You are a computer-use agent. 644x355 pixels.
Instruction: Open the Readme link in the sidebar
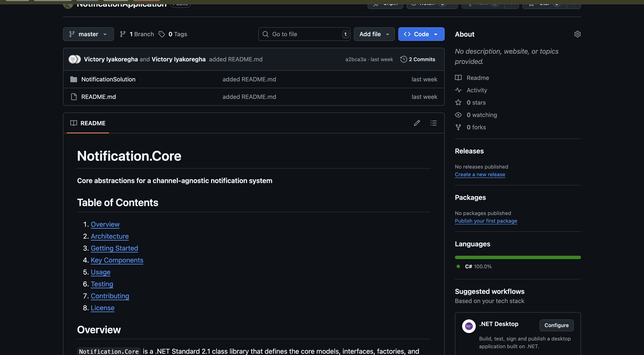click(x=477, y=78)
